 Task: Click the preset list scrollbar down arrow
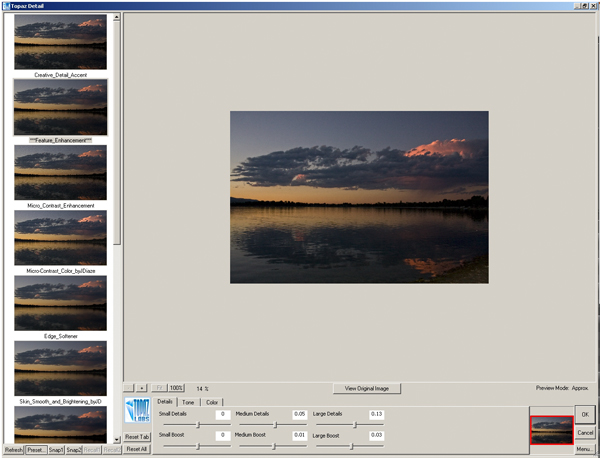pyautogui.click(x=117, y=438)
